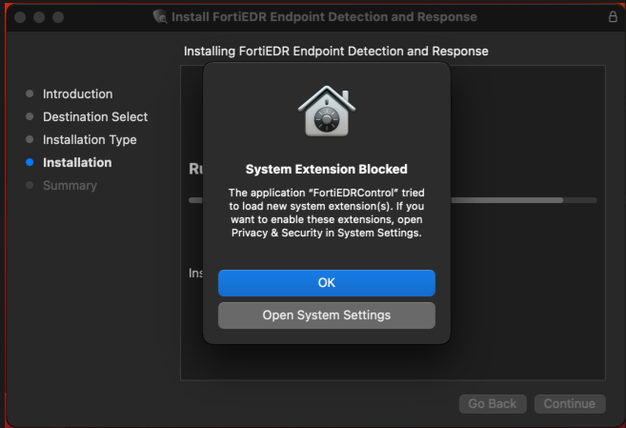Click the bullet next to Introduction

(30, 94)
